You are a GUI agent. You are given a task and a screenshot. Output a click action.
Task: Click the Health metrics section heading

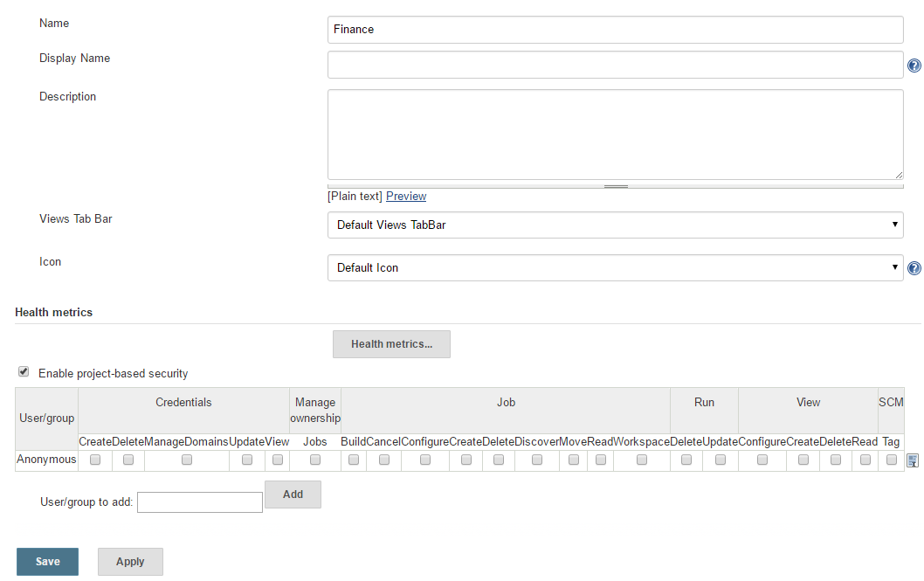(53, 312)
